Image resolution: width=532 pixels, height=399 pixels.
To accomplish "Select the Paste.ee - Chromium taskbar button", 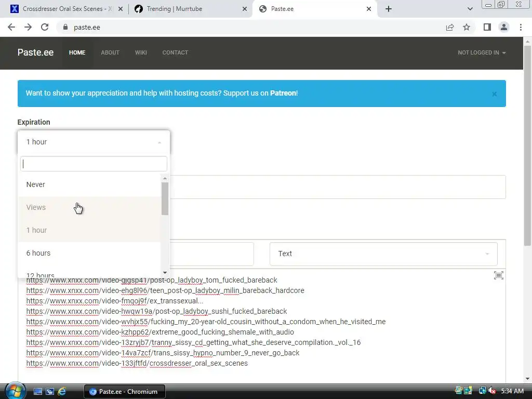I will coord(125,392).
